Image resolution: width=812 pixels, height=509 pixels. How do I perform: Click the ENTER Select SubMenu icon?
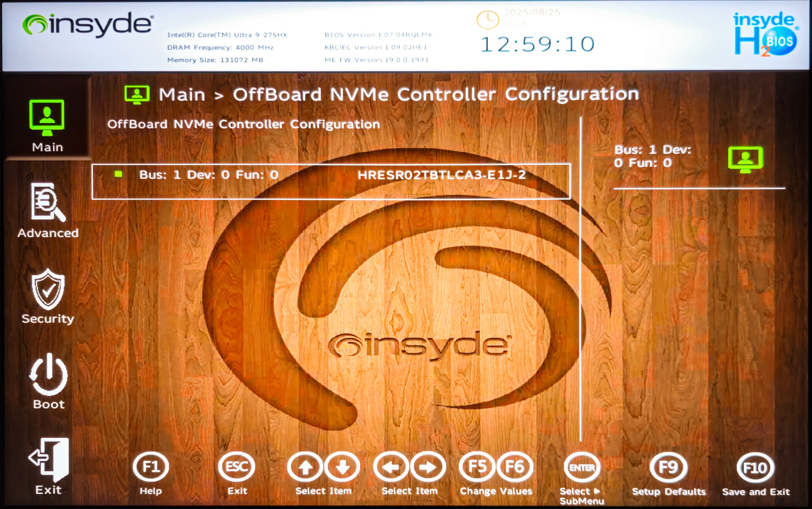click(x=582, y=468)
